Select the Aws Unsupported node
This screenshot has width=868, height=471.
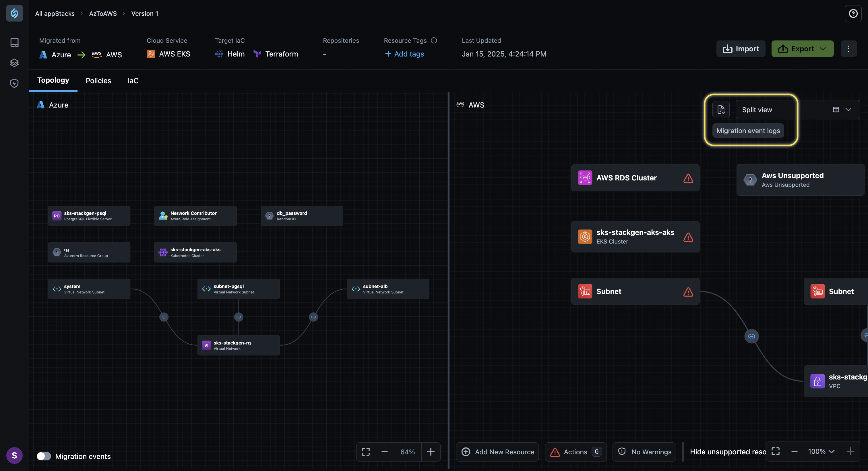[800, 180]
